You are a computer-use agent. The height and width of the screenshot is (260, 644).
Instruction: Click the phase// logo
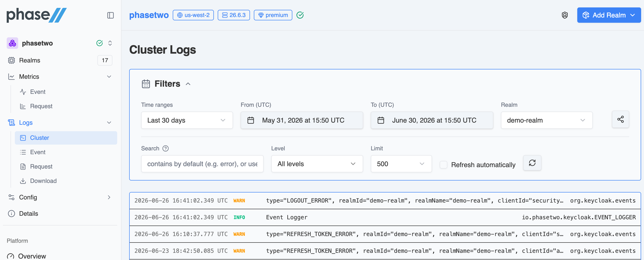click(x=37, y=15)
